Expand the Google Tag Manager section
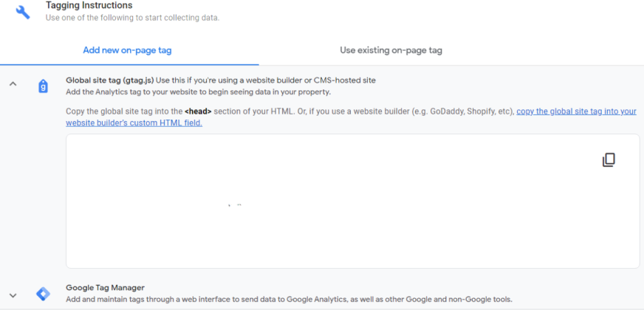The width and height of the screenshot is (644, 310). (x=13, y=294)
